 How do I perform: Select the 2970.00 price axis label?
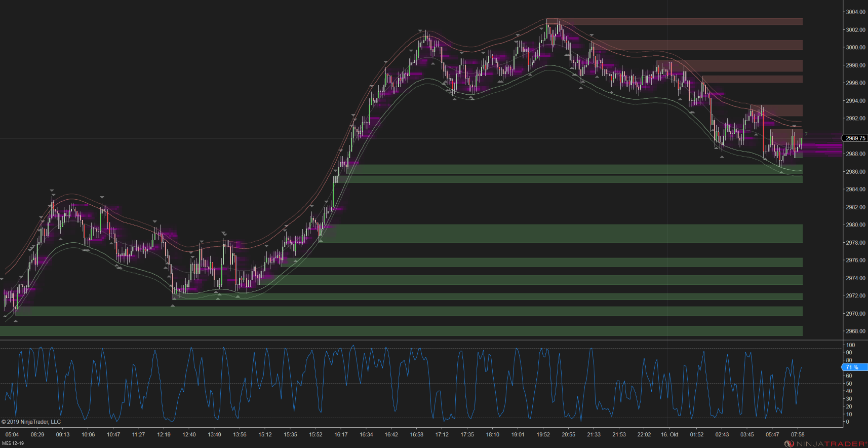(855, 314)
